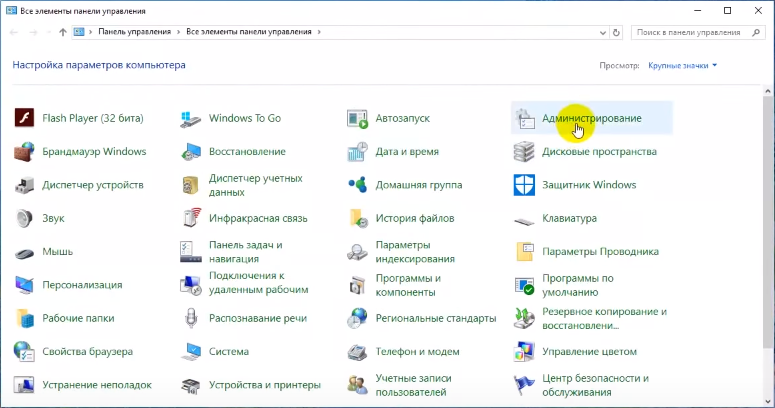Viewport: 775px width, 408px height.
Task: Click the Брандмауэр Windows brick wall icon
Action: [24, 152]
